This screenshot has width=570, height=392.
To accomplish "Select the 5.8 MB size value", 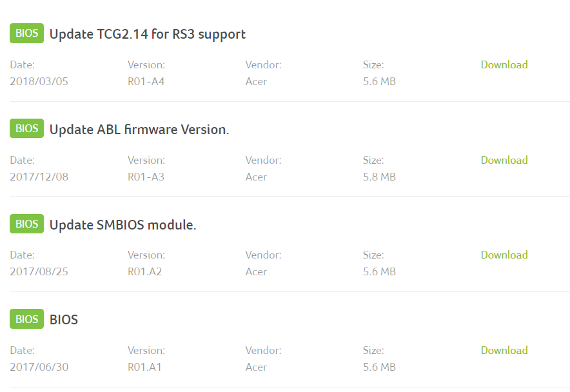I will (x=379, y=177).
